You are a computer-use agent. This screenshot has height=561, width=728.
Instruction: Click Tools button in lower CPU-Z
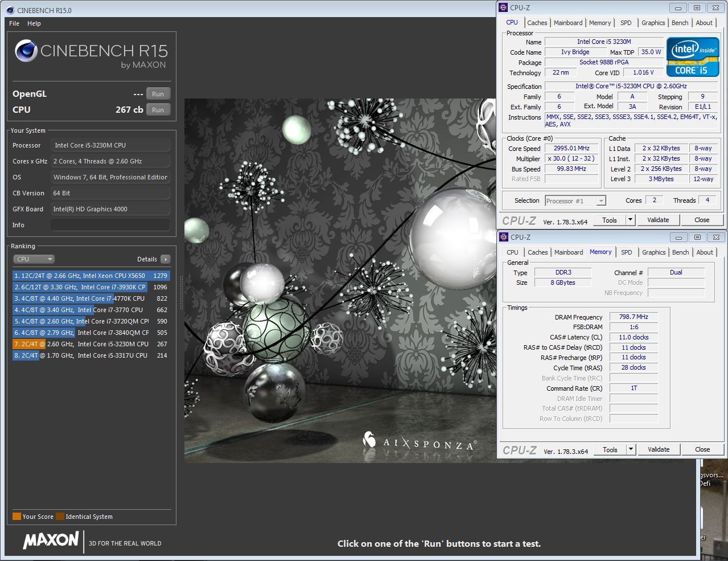610,449
